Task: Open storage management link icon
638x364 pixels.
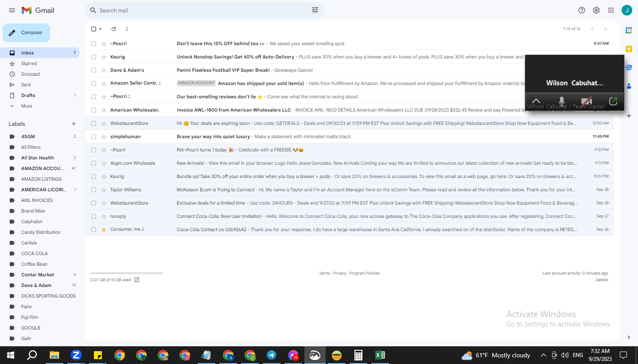Action: (137, 280)
